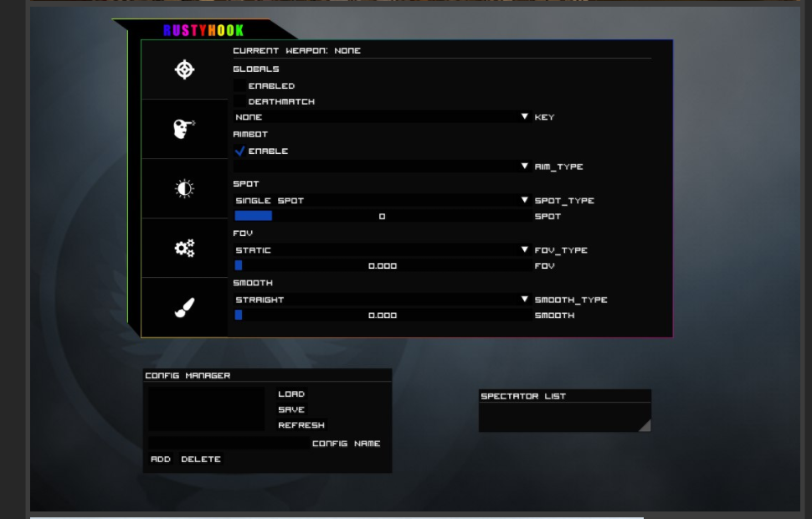This screenshot has height=519, width=812.
Task: Open the empty Aim_Type dropdown
Action: [383, 167]
